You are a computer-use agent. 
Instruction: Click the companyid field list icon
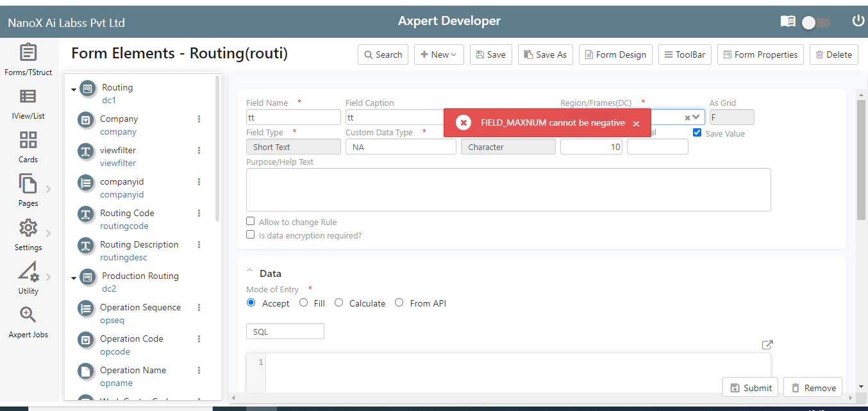click(x=85, y=183)
